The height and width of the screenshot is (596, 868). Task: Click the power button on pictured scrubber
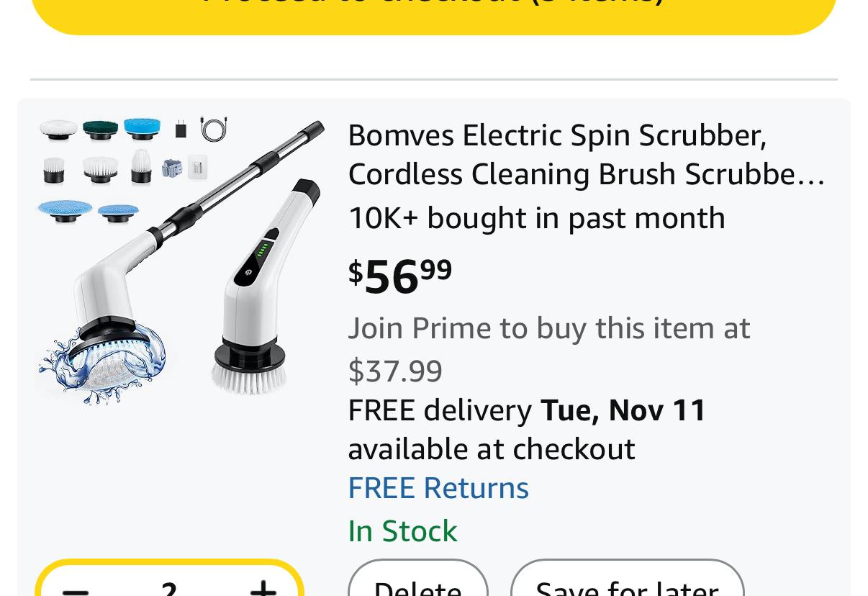click(248, 273)
